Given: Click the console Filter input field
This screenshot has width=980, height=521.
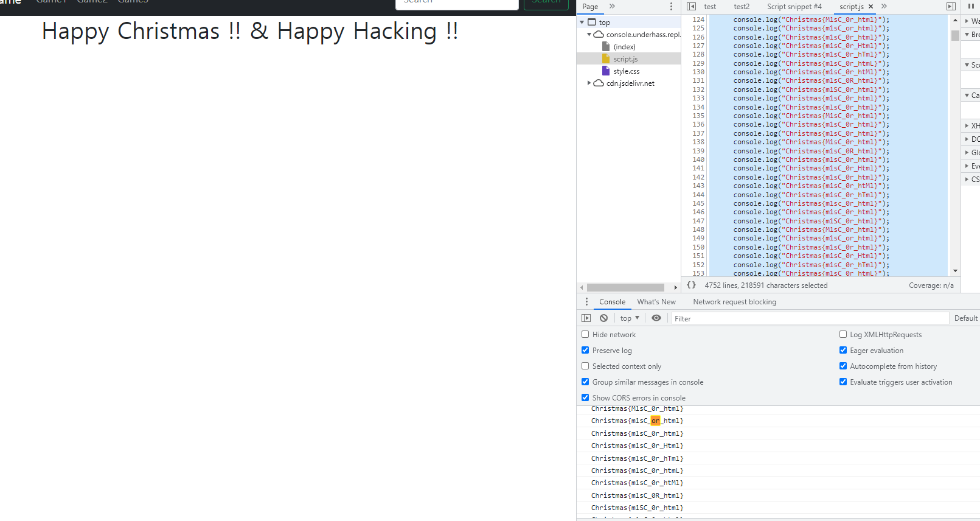Looking at the screenshot, I should (x=810, y=318).
